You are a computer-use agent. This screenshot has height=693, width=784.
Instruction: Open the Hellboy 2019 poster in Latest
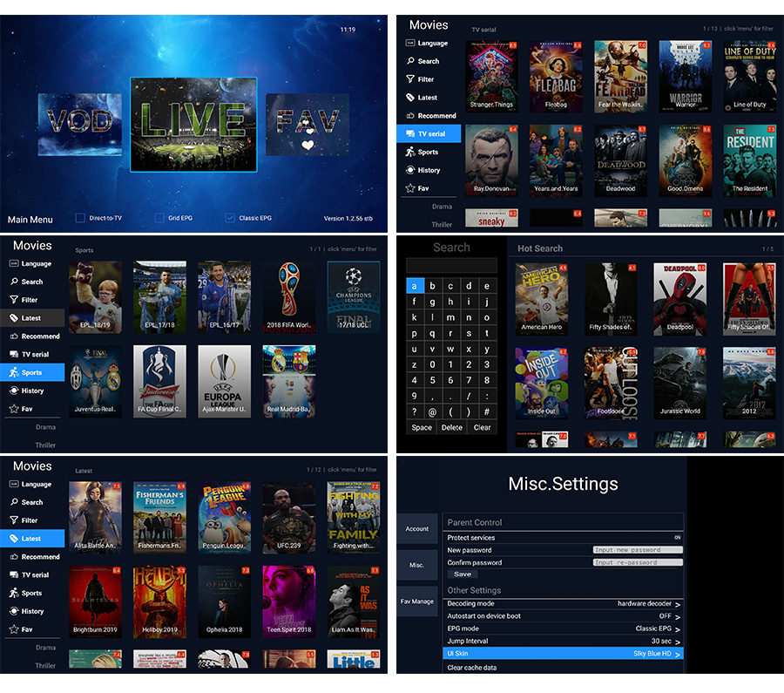pos(159,602)
